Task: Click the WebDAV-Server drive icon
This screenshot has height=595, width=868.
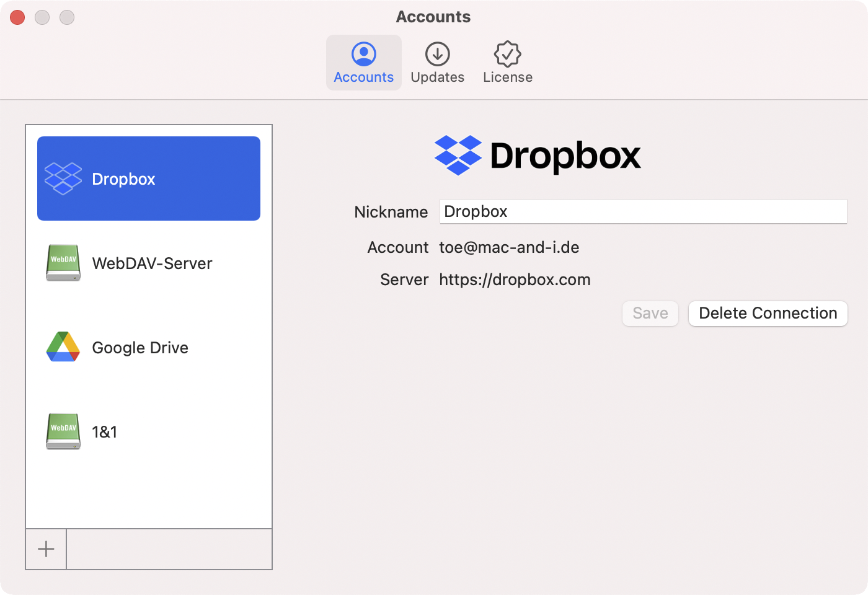Action: point(63,263)
